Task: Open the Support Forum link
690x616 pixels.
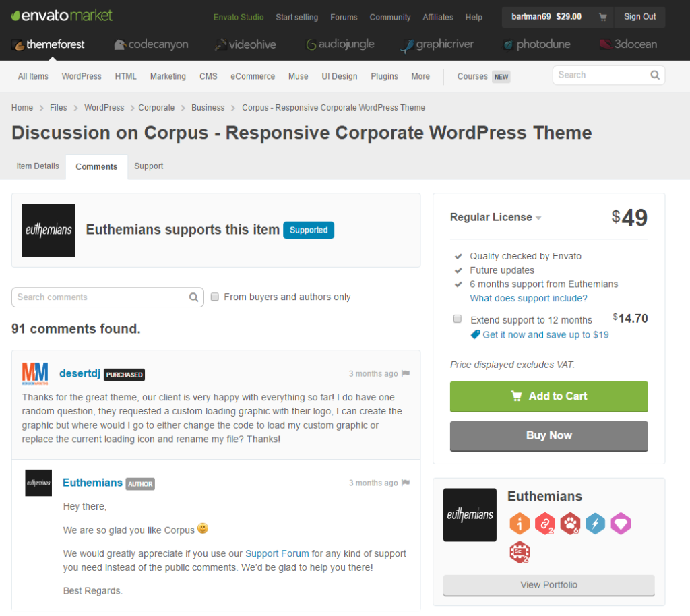Action: 277,553
